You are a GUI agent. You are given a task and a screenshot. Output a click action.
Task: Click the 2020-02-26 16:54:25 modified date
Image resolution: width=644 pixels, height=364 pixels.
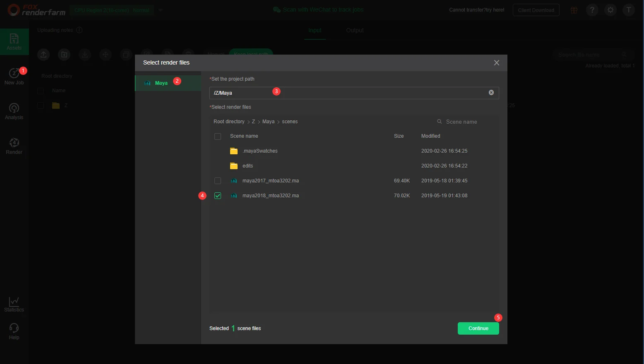pos(445,151)
